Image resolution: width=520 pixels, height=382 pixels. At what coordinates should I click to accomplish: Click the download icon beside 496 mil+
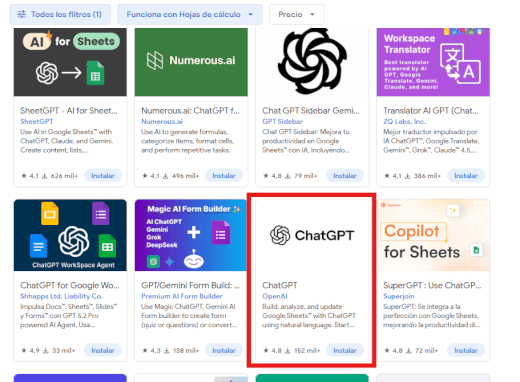(x=165, y=176)
